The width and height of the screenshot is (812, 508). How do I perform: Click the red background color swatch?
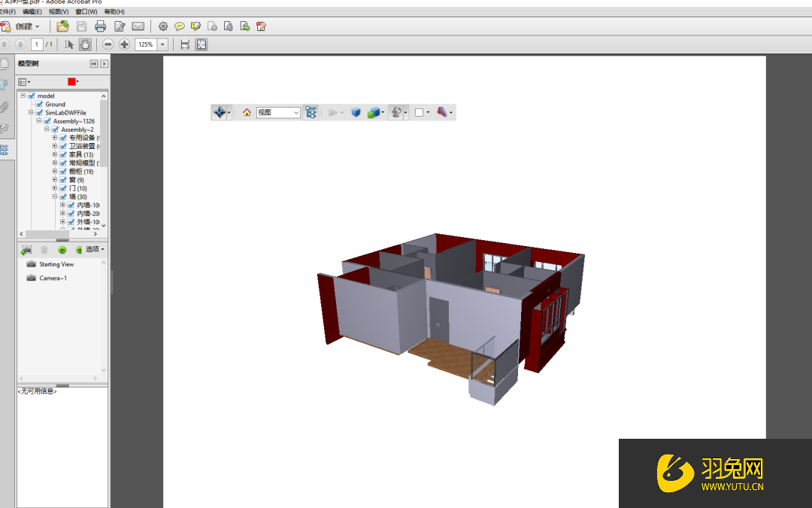(x=71, y=81)
